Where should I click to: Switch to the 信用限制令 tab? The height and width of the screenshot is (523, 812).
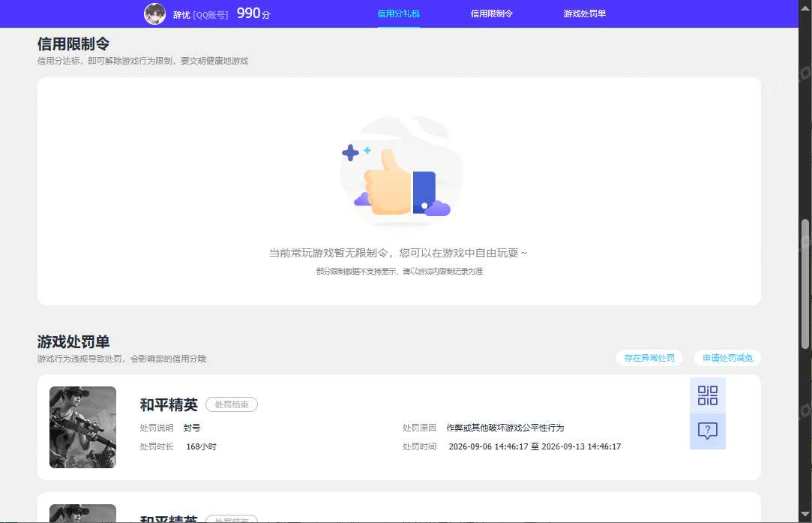tap(491, 14)
